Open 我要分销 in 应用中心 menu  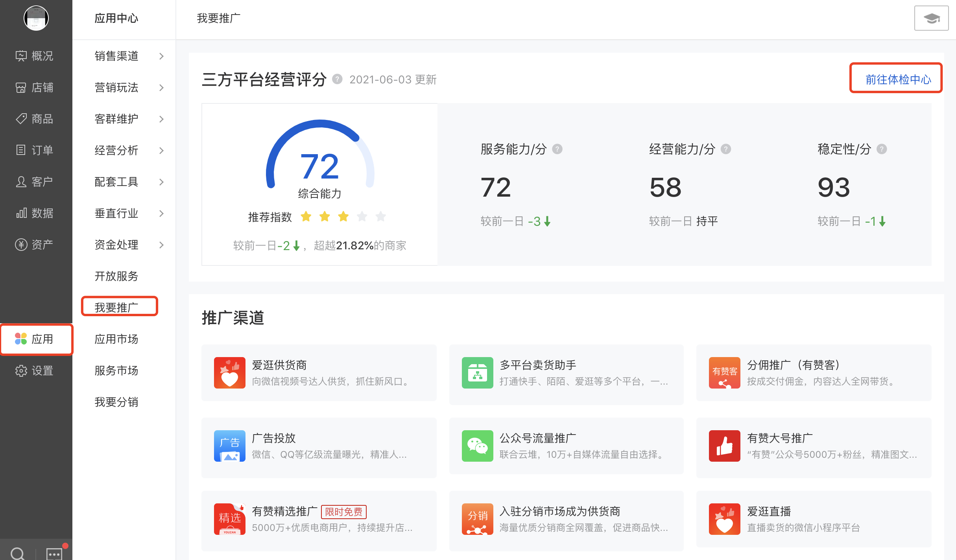(x=116, y=402)
